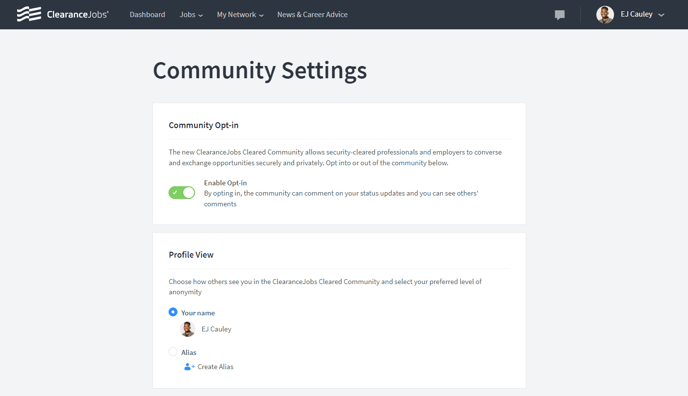Click the EJ Cauley name under Your name
688x396 pixels.
point(216,329)
